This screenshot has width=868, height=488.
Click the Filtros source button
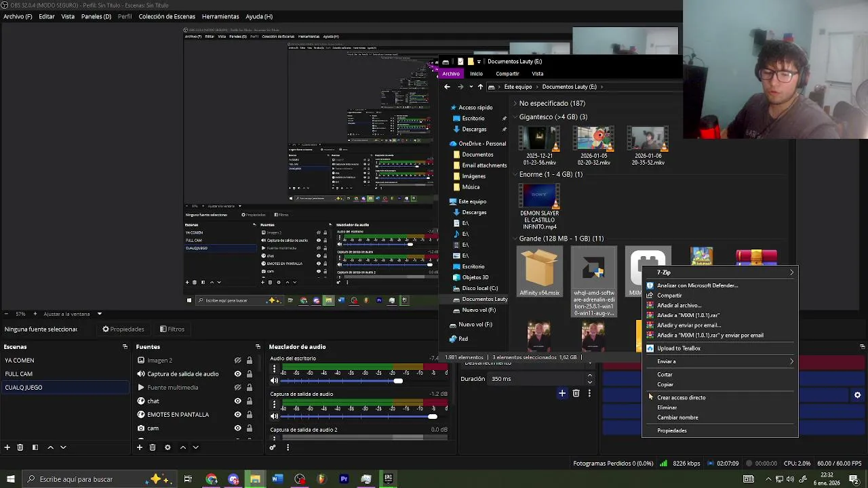coord(172,329)
